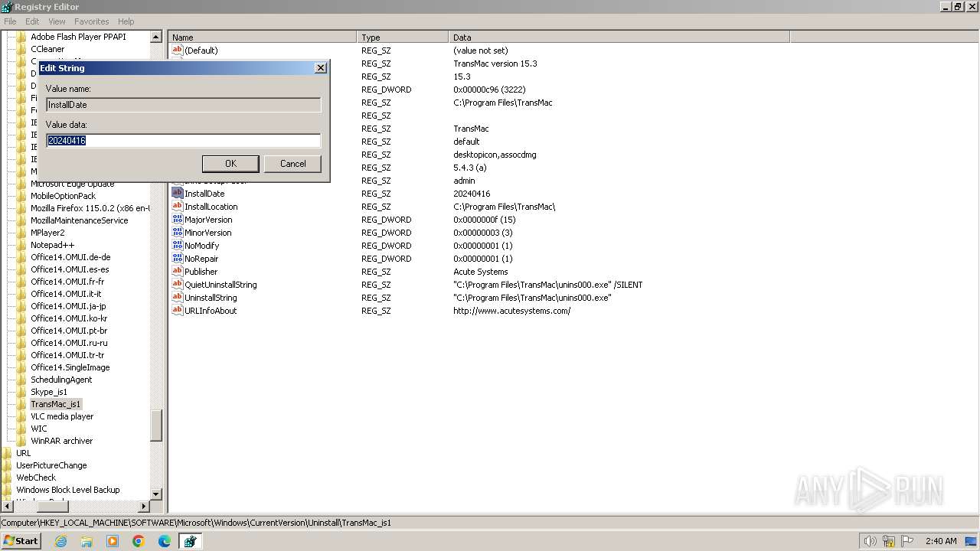This screenshot has width=980, height=551.
Task: Click the Publisher string value icon
Action: (178, 272)
